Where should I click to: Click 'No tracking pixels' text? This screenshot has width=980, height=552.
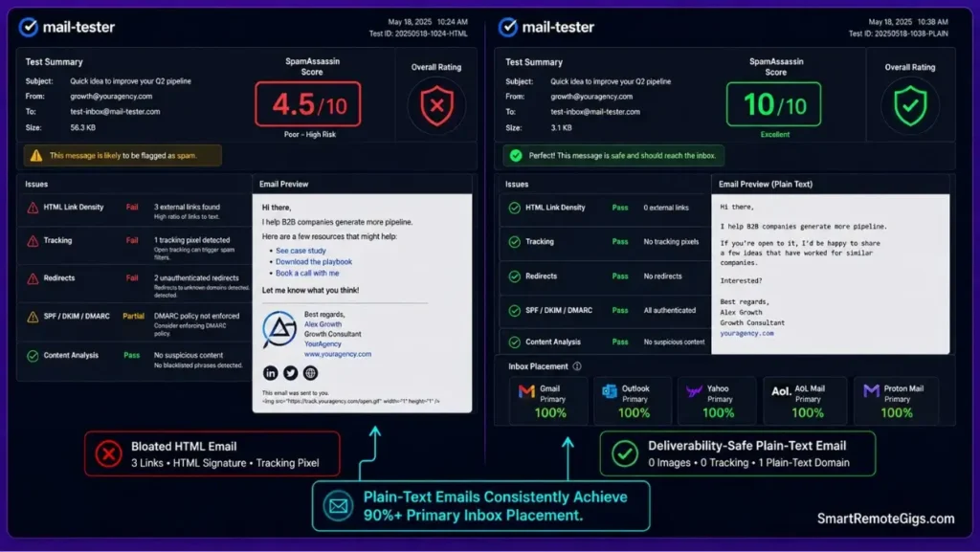(x=671, y=242)
